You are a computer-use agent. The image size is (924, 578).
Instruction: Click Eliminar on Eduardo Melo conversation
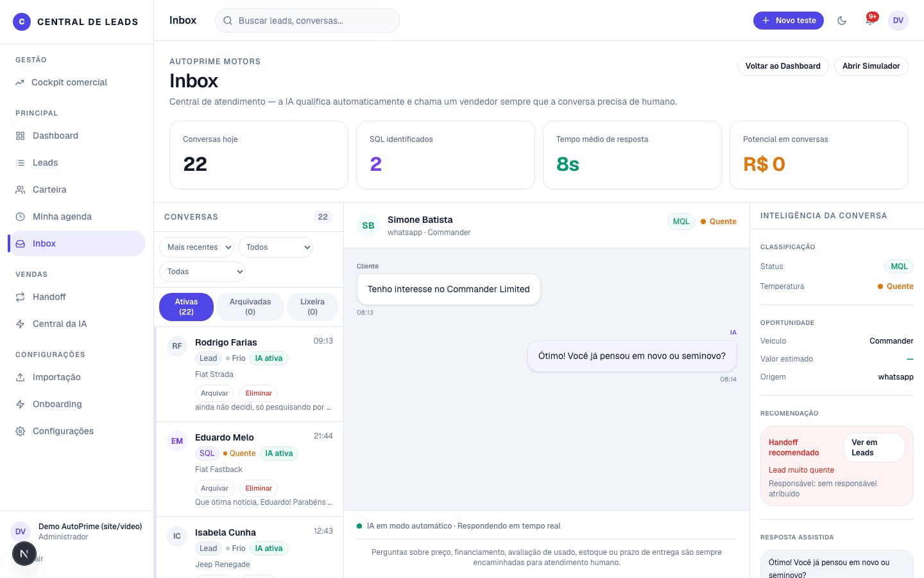pos(259,489)
